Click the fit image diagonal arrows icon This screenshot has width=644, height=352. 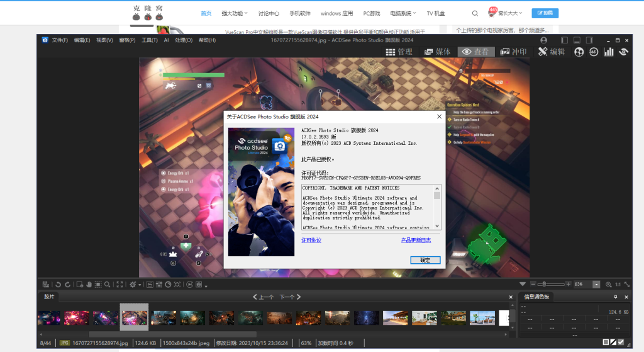coord(627,285)
